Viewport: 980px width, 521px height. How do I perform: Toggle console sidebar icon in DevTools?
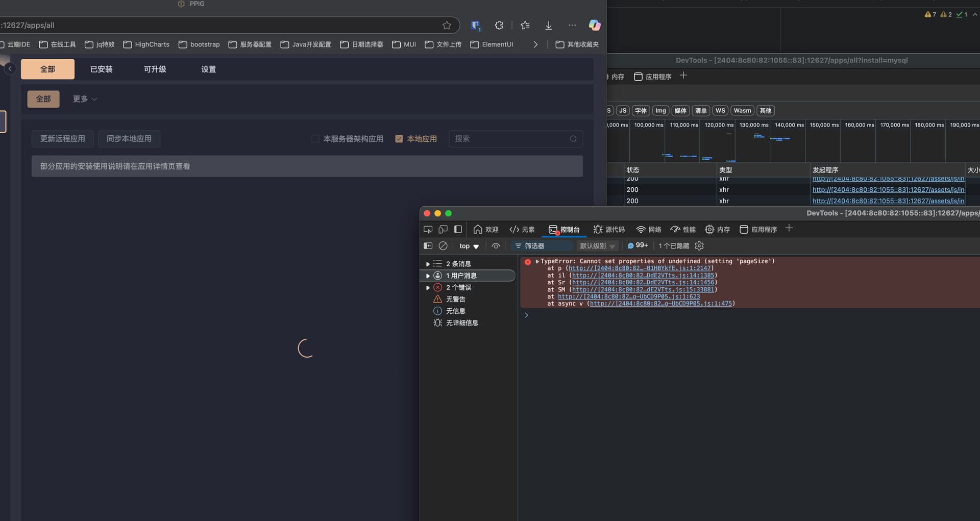(428, 246)
